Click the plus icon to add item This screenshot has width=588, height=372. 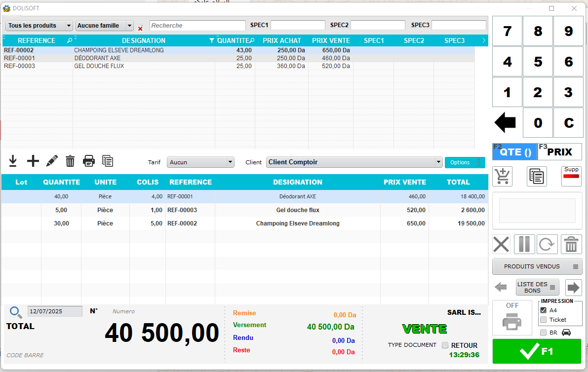click(33, 161)
